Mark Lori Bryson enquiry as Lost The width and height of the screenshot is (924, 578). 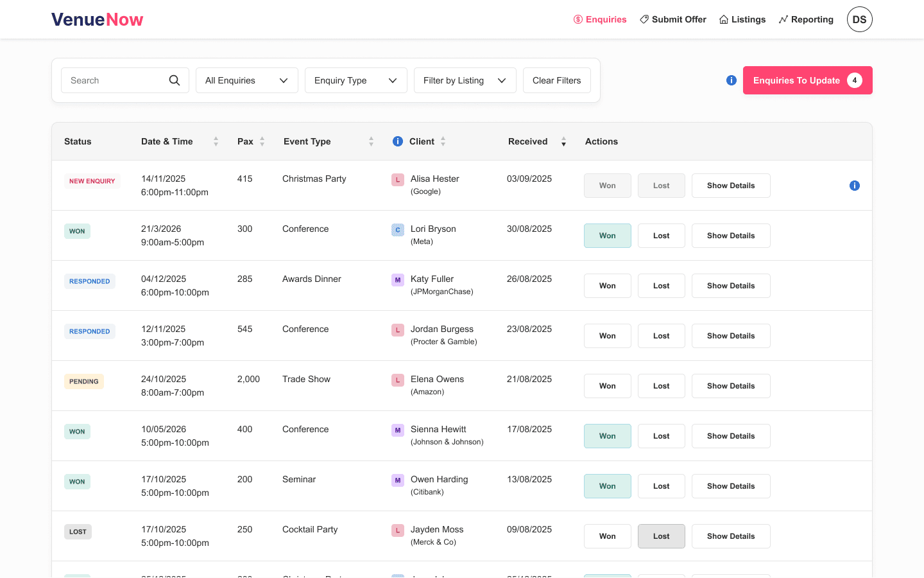[662, 236]
